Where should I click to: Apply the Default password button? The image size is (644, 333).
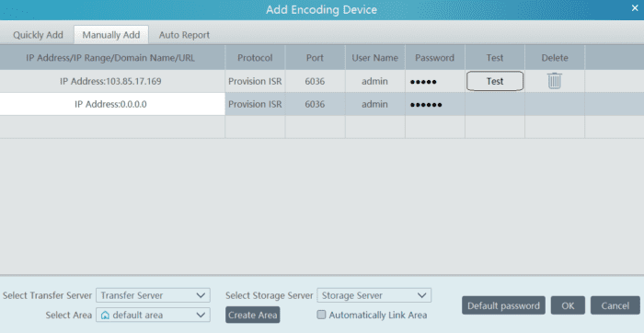click(503, 305)
